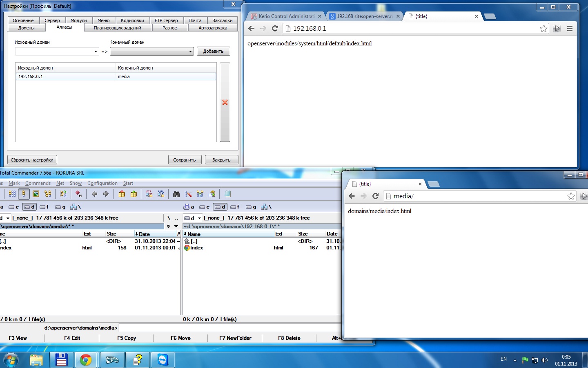Toggle drive c button in left panel
The width and height of the screenshot is (588, 368).
[14, 207]
